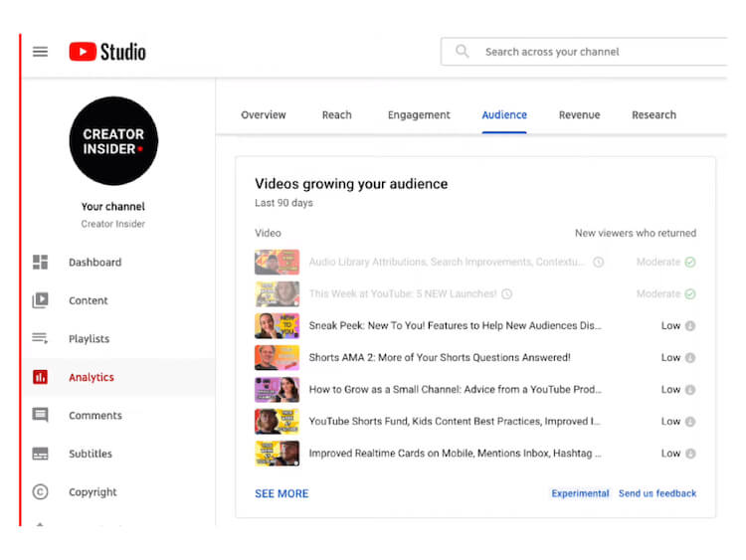
Task: Open Improved Realtime Cards on Mobile title
Action: tap(455, 454)
